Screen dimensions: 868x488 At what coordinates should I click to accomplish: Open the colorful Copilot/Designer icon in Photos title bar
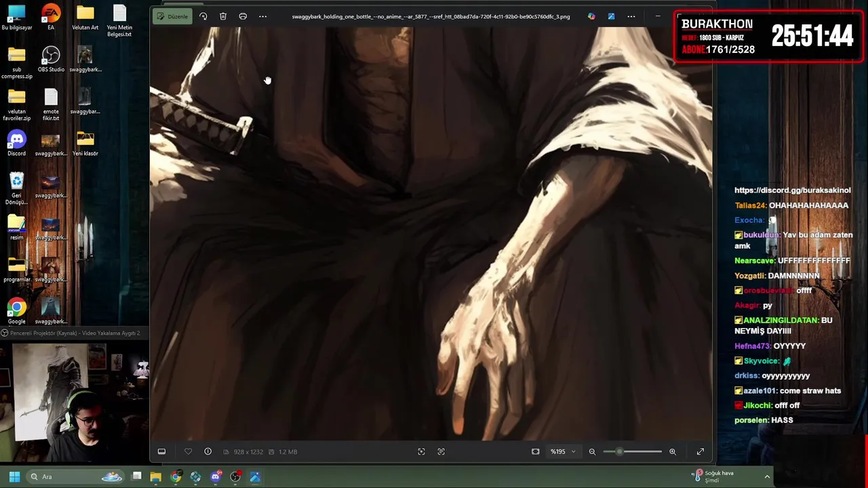coord(591,16)
